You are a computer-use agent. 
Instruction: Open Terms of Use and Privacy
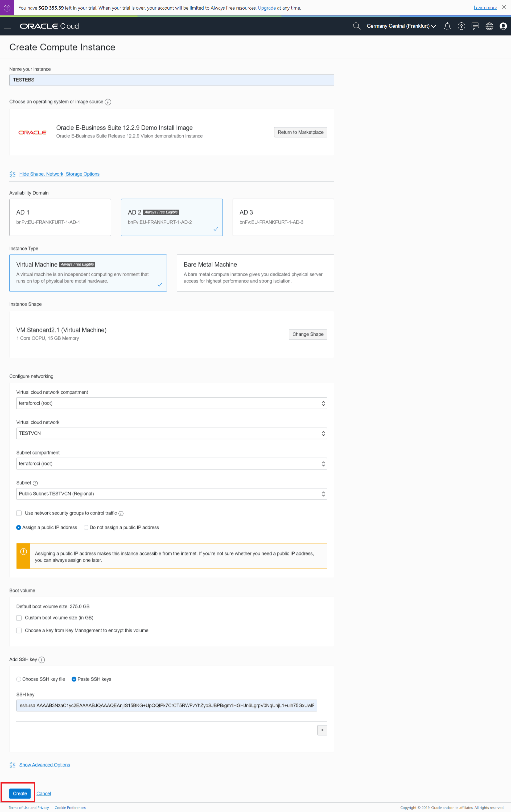pos(28,808)
